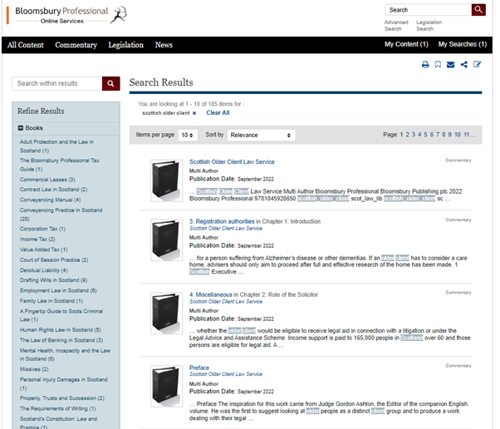The height and width of the screenshot is (429, 500).
Task: Open the Preface result
Action: tap(199, 368)
